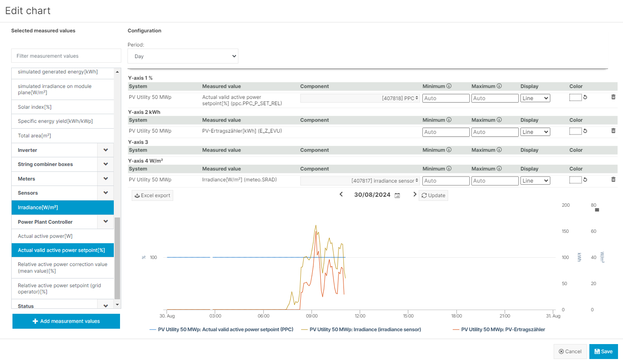Toggle PPC setpoint legend series

[x=221, y=330]
